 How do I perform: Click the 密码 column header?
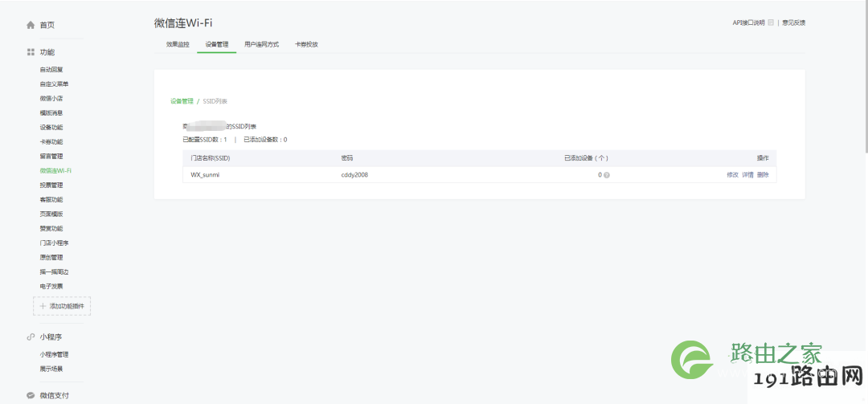coord(347,158)
